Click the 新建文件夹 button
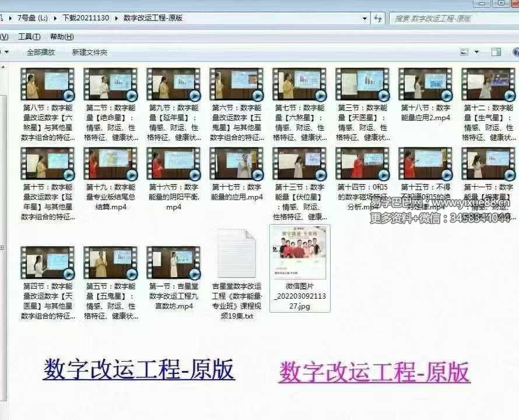 point(89,52)
